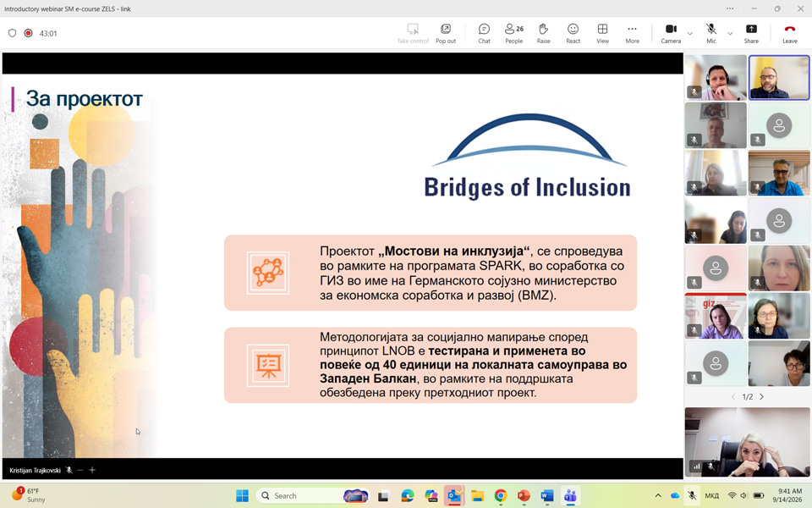The image size is (812, 508).
Task: Open More meeting options
Action: 632,33
